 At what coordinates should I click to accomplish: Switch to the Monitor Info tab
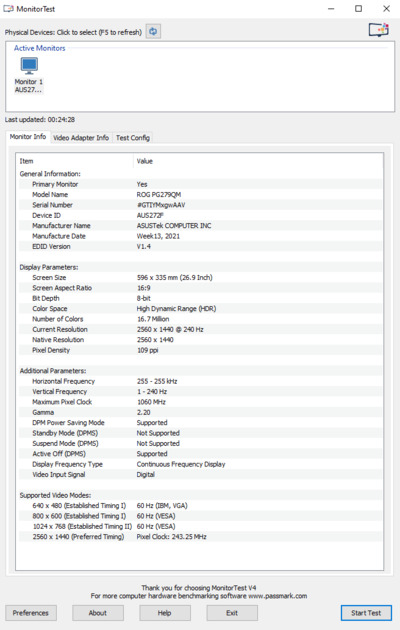click(x=28, y=137)
